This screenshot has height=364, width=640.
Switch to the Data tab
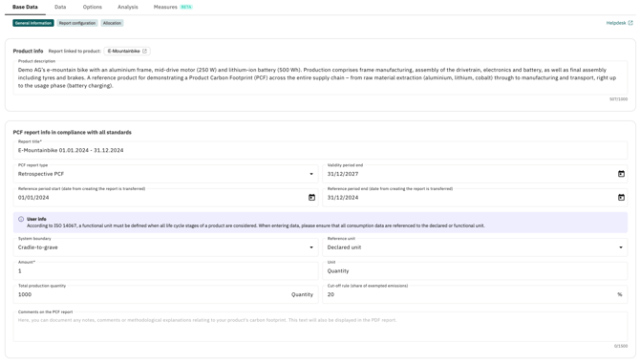pos(60,7)
